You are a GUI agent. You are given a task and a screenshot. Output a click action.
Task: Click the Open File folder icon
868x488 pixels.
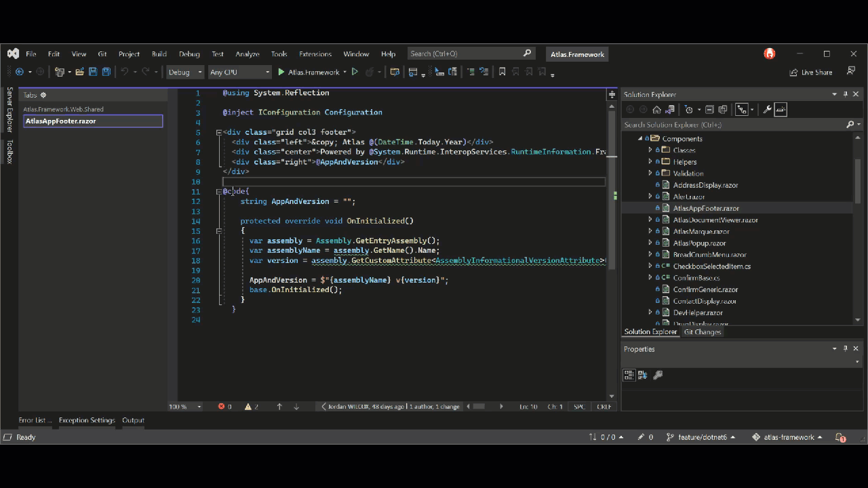coord(80,72)
